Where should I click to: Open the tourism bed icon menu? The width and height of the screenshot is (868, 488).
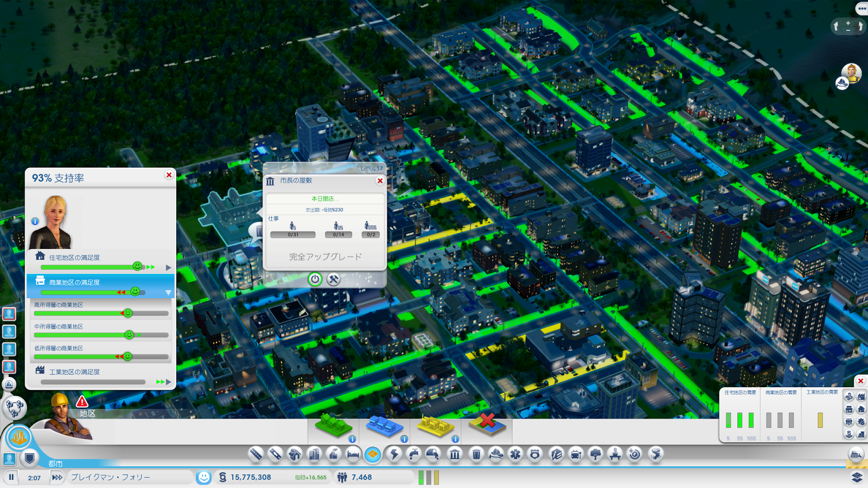pos(353,454)
